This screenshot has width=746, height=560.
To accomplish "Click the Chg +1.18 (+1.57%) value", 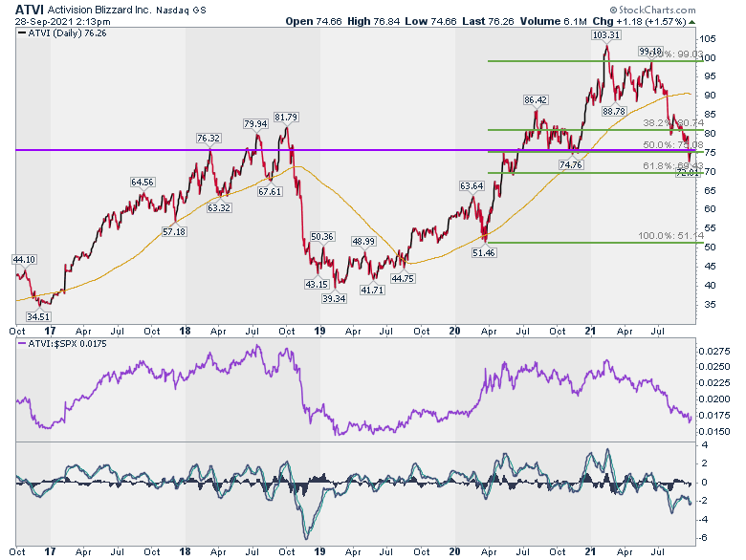I will coord(639,21).
